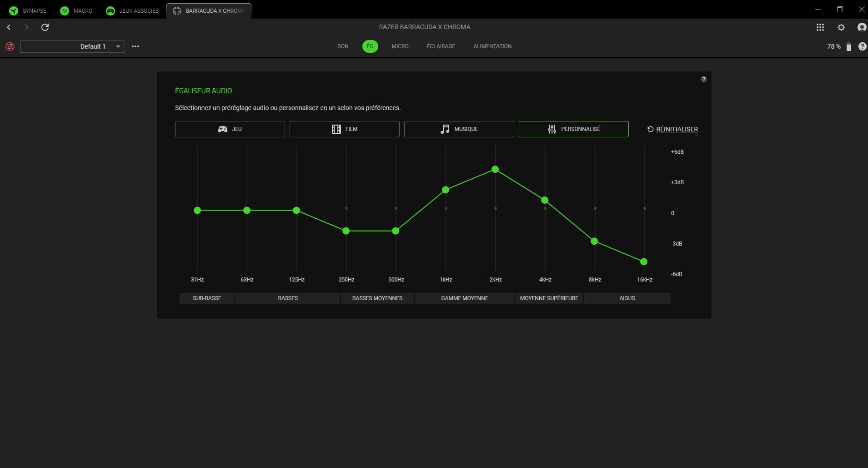Viewport: 868px width, 468px height.
Task: Click the 4kHz slider handle
Action: (x=545, y=200)
